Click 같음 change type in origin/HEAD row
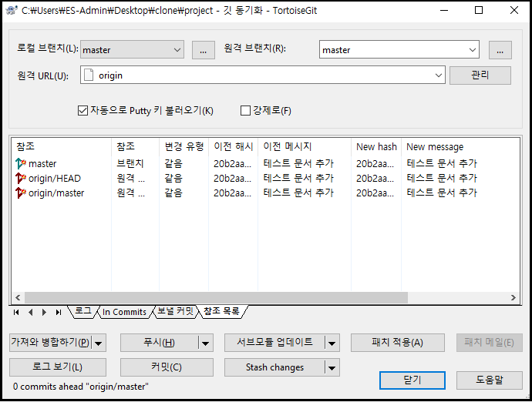The image size is (532, 402). tap(173, 178)
